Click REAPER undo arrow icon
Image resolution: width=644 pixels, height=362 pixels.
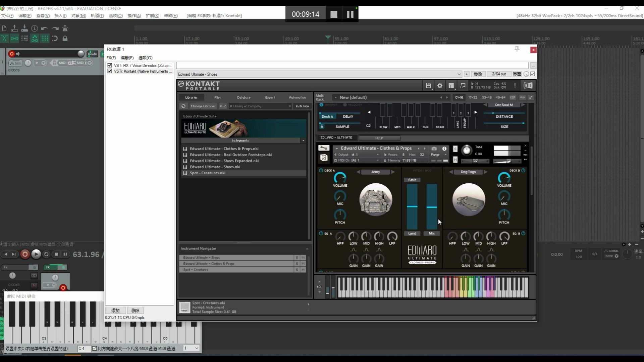45,28
